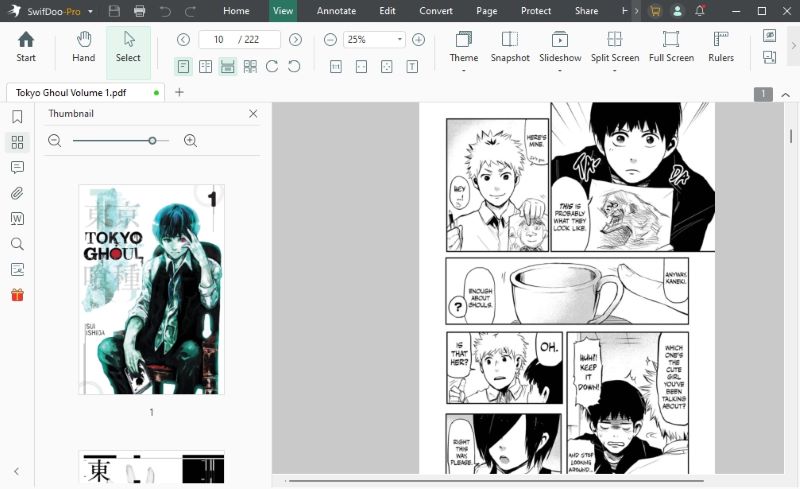Enlarge thumbnails with zoom-in magnifier

(190, 140)
